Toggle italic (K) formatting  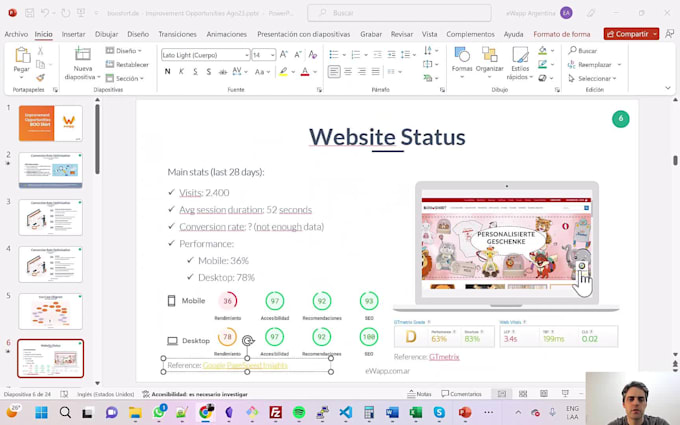click(181, 72)
